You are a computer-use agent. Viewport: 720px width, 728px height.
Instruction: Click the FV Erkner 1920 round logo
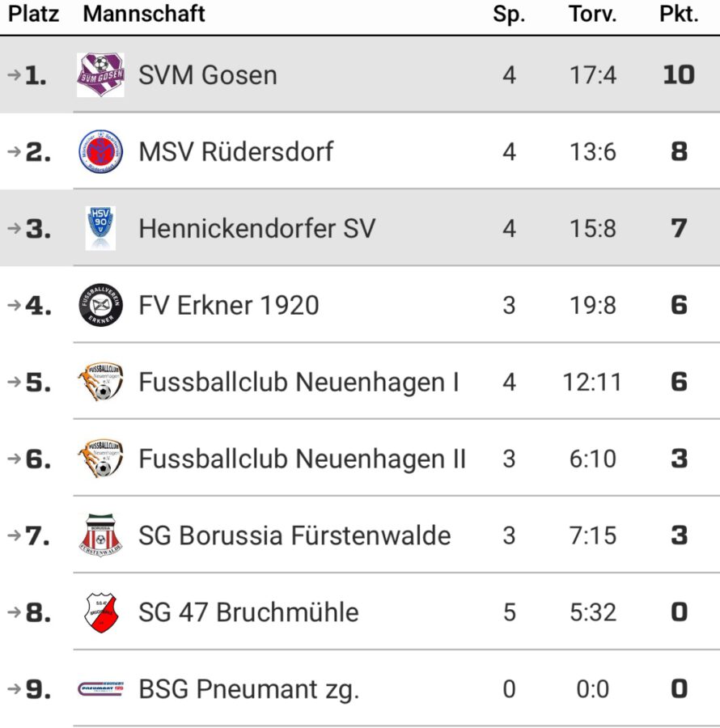100,305
